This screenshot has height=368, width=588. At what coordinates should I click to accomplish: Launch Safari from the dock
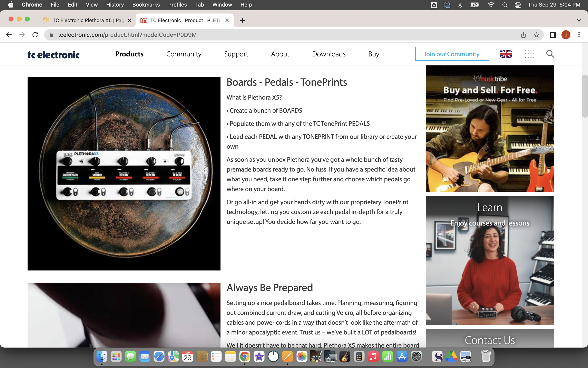click(159, 357)
